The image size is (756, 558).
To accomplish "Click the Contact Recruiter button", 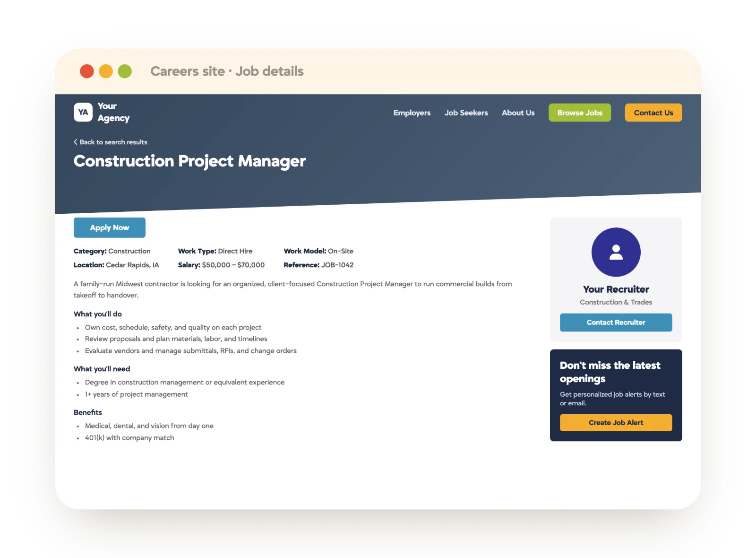I will click(x=616, y=323).
